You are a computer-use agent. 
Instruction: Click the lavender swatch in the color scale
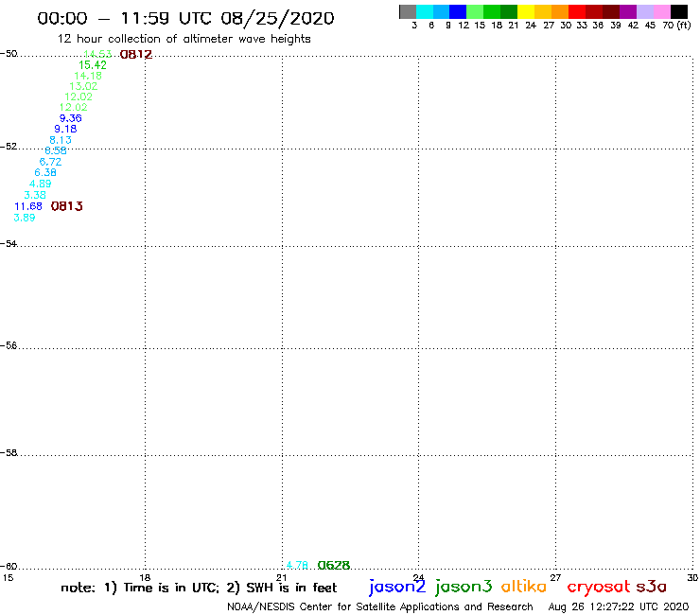pyautogui.click(x=644, y=11)
